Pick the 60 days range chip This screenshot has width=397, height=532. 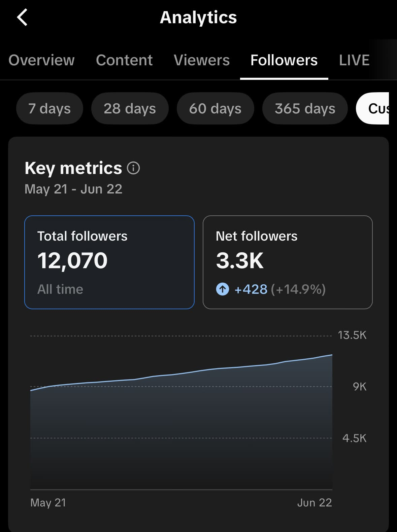click(215, 108)
